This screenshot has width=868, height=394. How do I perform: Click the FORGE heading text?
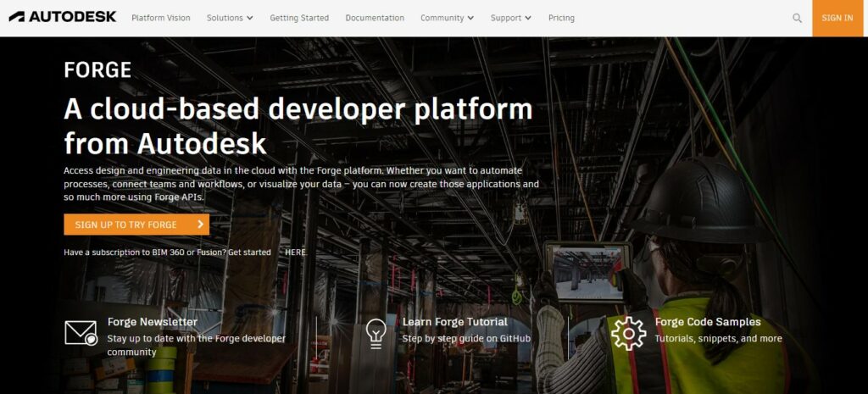(97, 70)
